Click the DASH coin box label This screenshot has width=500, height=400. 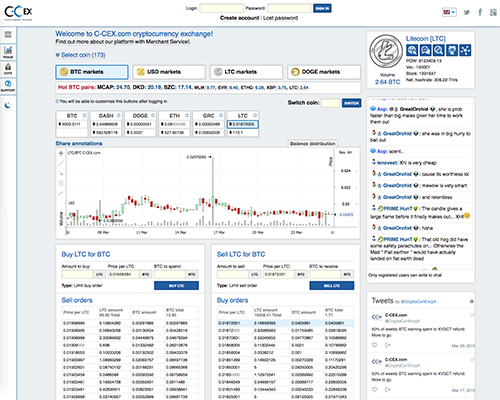106,116
